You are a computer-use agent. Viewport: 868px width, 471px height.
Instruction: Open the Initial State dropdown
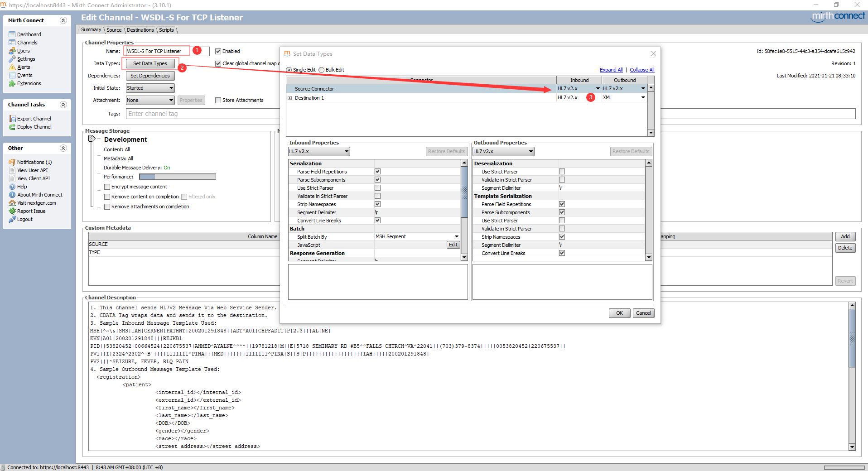(x=150, y=88)
